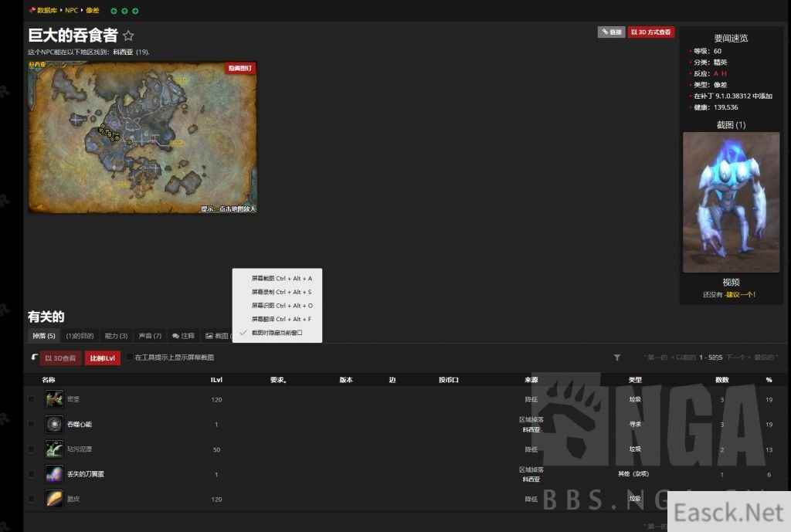The image size is (791, 532).
Task: Favorite 巨大的吞食者 with the star icon
Action: coord(128,36)
